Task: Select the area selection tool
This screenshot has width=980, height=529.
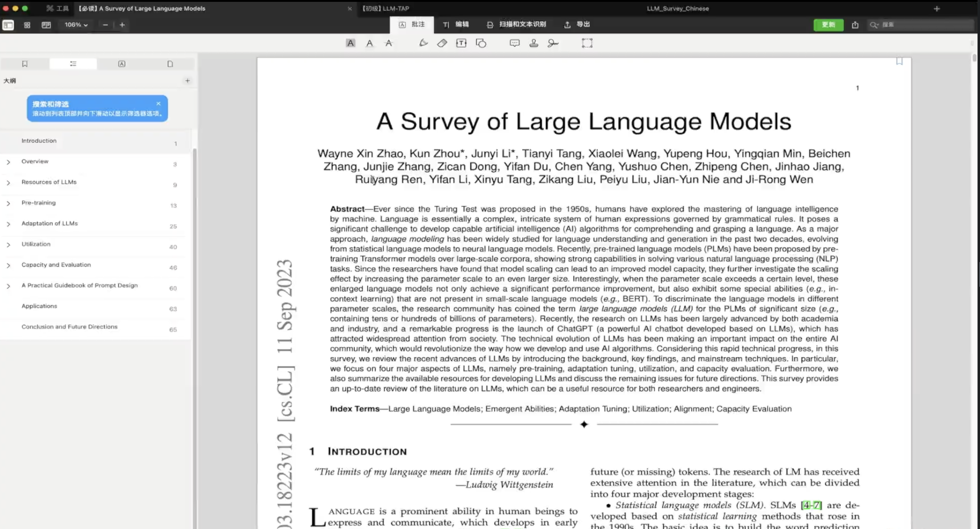Action: (587, 43)
